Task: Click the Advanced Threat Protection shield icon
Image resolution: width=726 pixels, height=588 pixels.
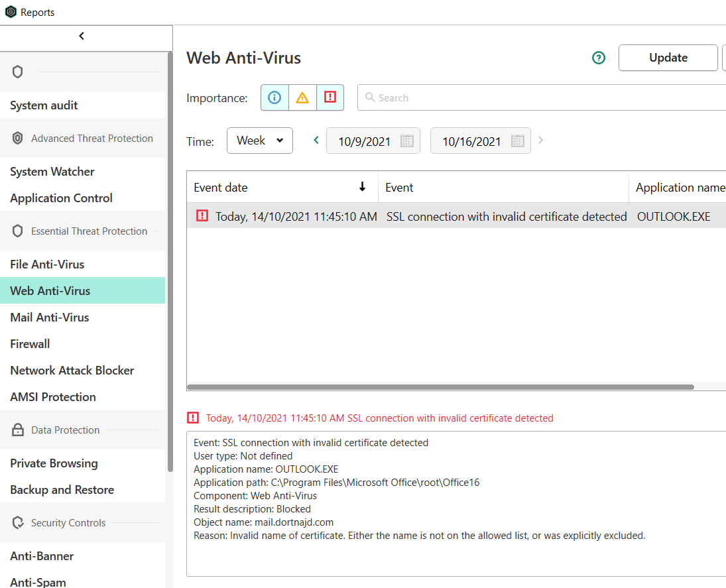Action: point(18,138)
